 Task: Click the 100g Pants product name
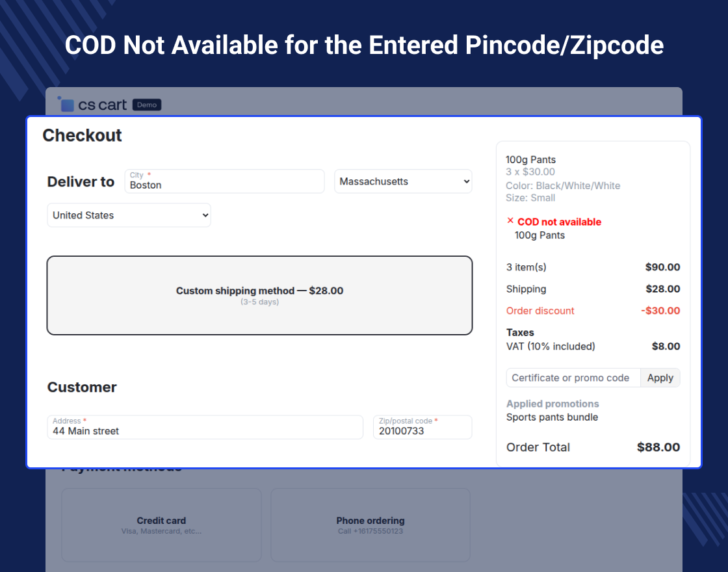(x=531, y=160)
